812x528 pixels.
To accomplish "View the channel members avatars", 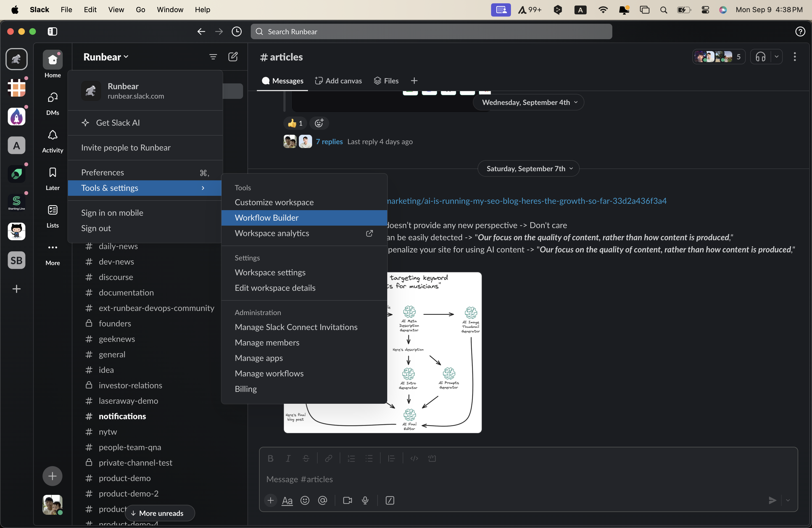I will (x=719, y=57).
